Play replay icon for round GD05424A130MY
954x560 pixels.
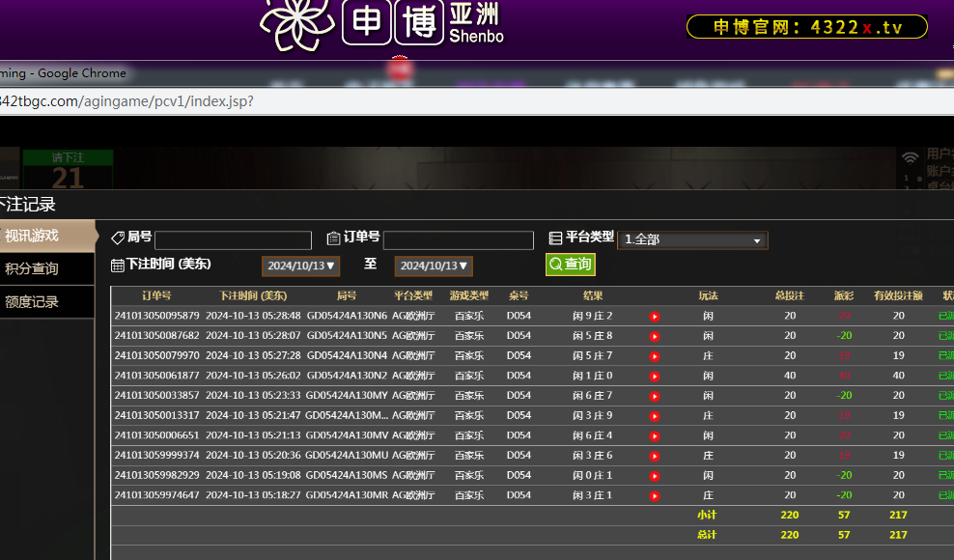pyautogui.click(x=654, y=396)
